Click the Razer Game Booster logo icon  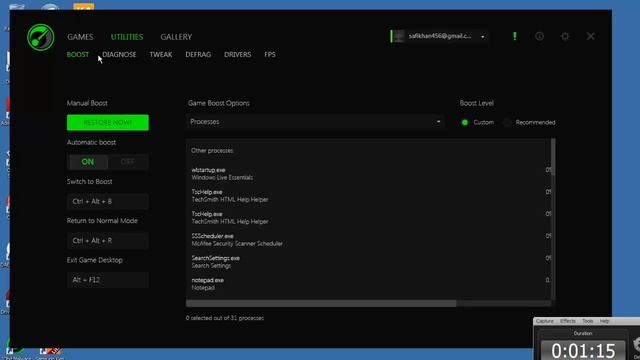[40, 37]
